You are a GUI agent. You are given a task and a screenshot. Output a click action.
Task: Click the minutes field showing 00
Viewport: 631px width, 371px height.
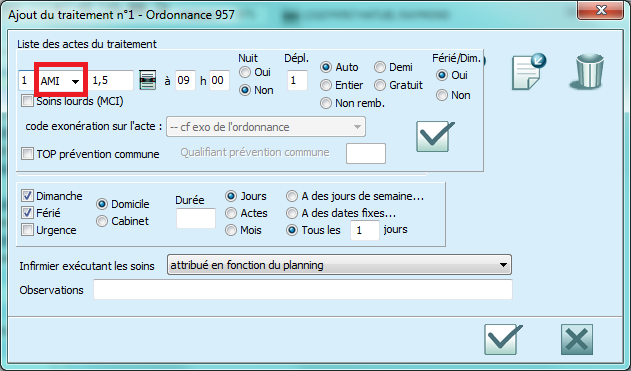(219, 80)
